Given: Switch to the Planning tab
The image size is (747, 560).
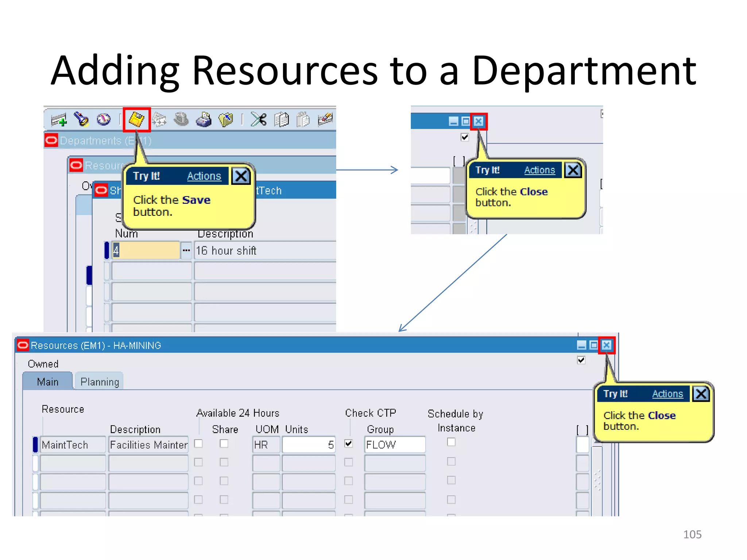Looking at the screenshot, I should click(x=100, y=381).
